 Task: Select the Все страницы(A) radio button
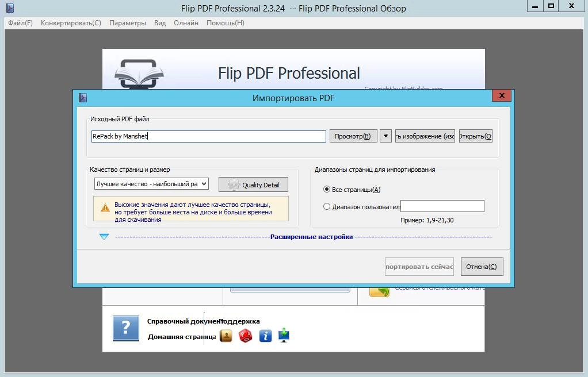pyautogui.click(x=327, y=189)
